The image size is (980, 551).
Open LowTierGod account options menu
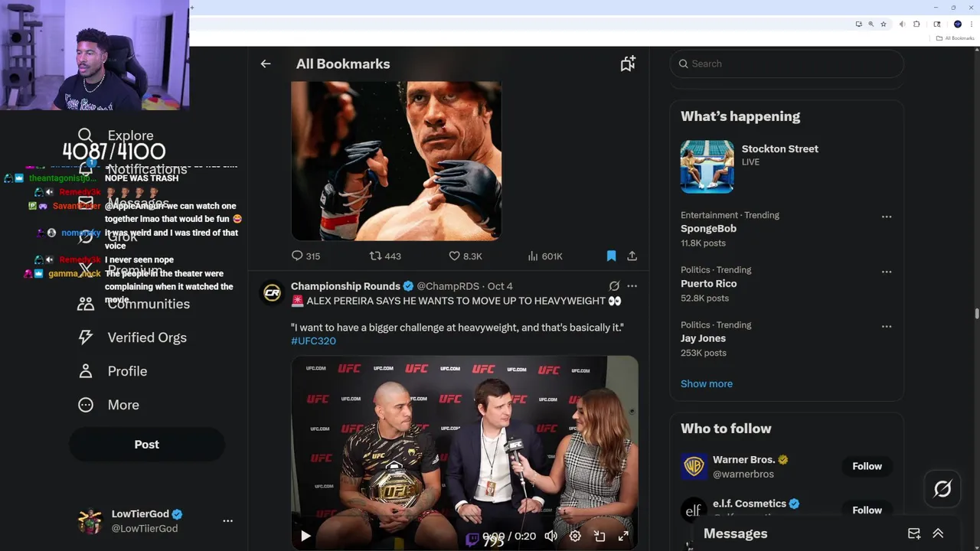[x=227, y=521]
